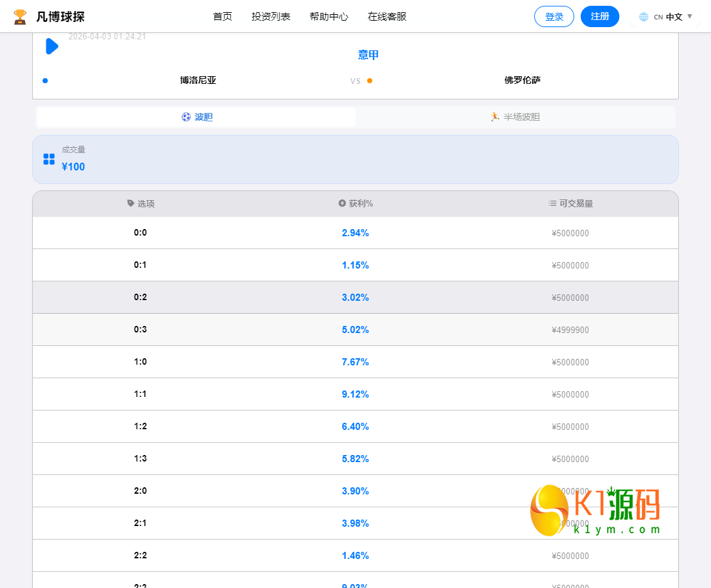Image resolution: width=711 pixels, height=588 pixels.
Task: Switch to the 半场波胆 tab
Action: click(516, 117)
